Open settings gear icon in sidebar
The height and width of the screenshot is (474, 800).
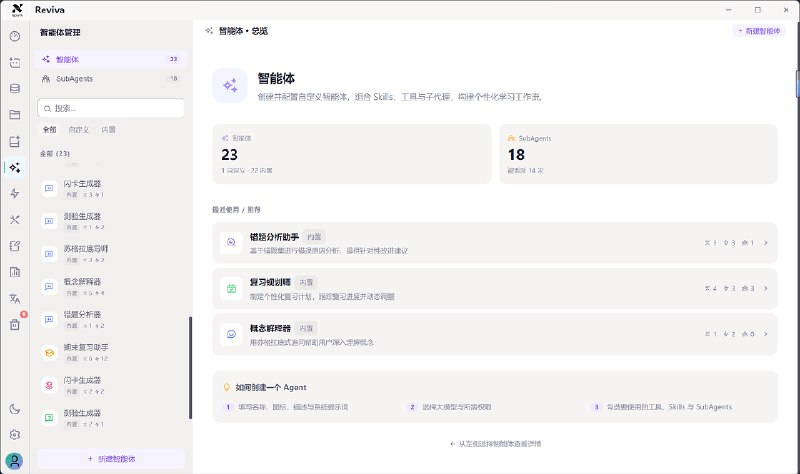click(15, 435)
